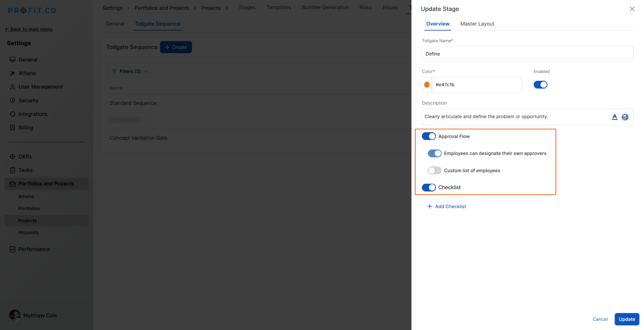The width and height of the screenshot is (644, 330).
Task: Click the Athena sparkle icon in Settings
Action: tap(13, 73)
